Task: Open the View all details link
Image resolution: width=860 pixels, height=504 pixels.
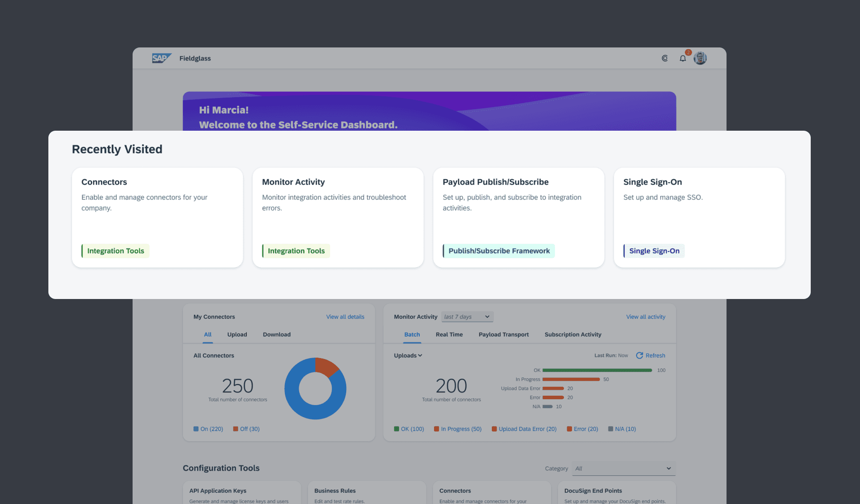Action: 345,317
